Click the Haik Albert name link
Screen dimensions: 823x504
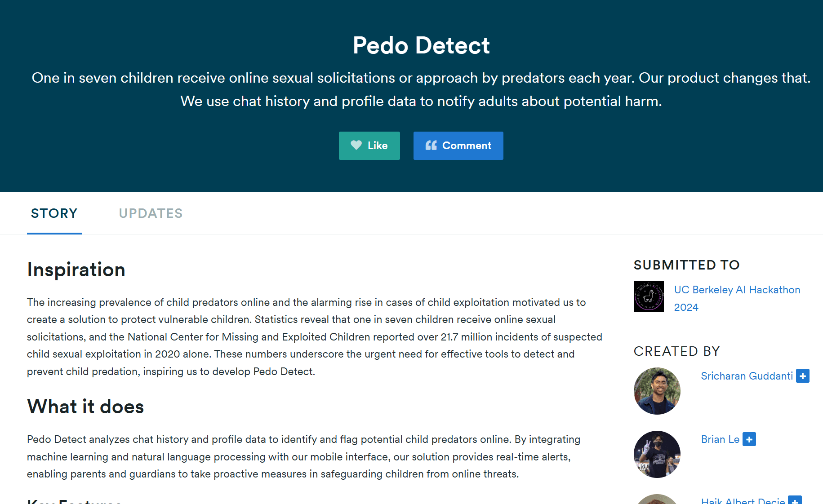(743, 501)
